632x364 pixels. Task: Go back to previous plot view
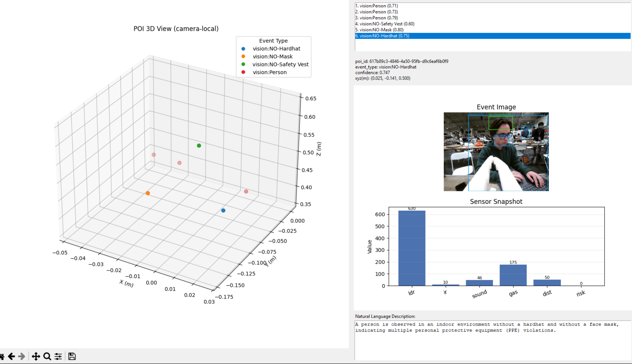[12, 356]
